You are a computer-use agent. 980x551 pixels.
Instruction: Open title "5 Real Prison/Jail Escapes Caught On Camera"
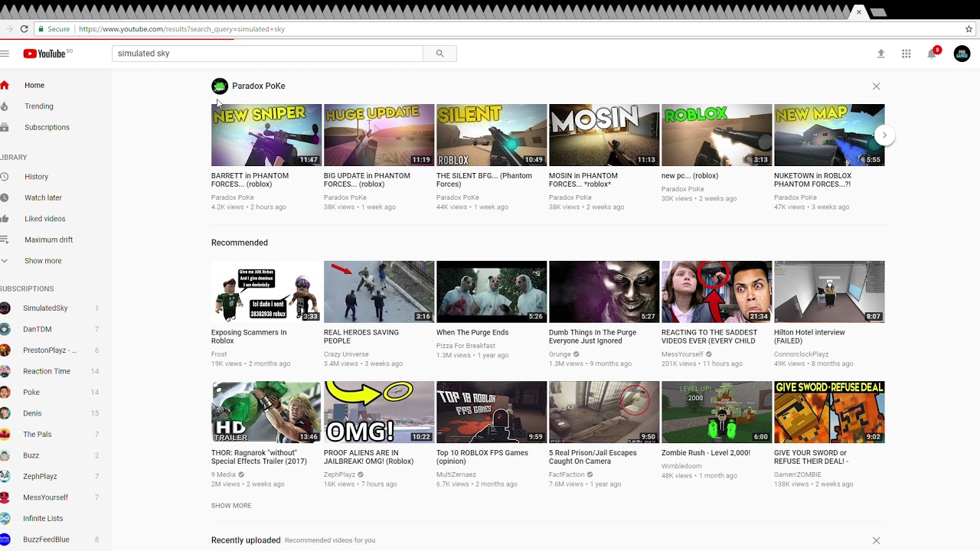(x=593, y=457)
